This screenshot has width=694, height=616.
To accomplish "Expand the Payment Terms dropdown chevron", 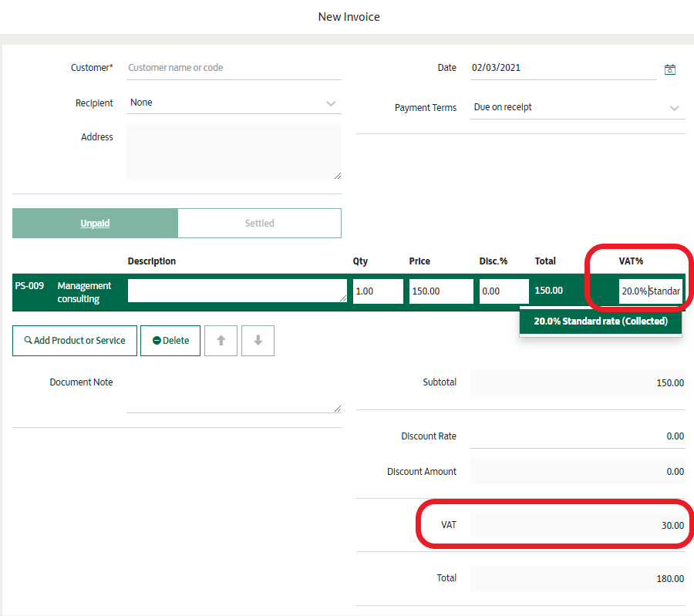I will [675, 108].
